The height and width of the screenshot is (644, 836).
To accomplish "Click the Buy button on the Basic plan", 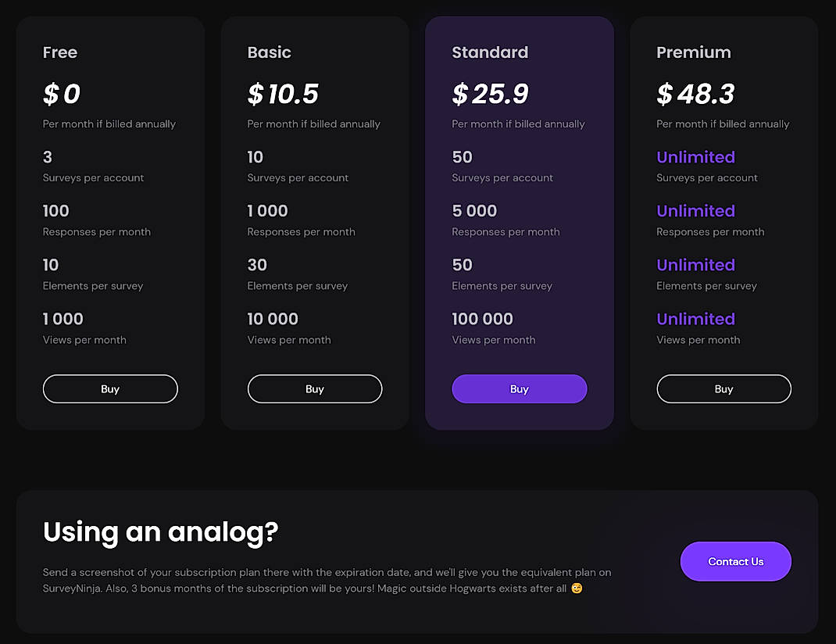I will [314, 388].
